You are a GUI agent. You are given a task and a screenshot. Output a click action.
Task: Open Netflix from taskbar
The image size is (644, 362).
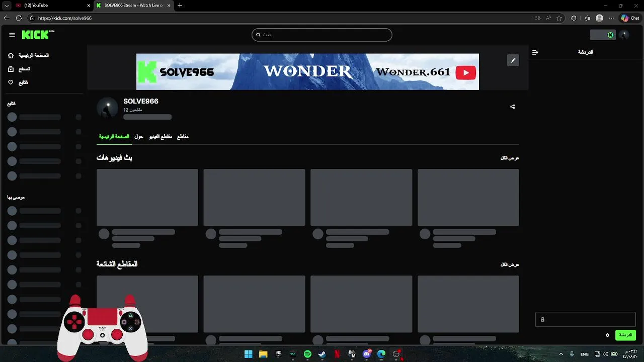[337, 354]
